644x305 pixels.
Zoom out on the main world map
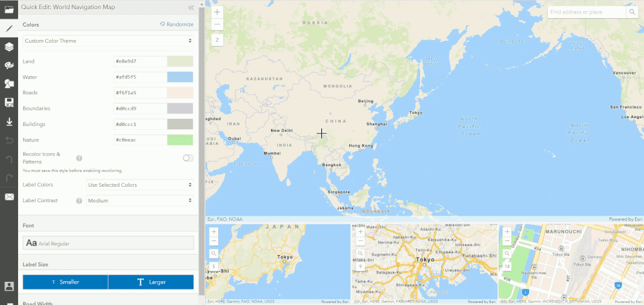pyautogui.click(x=217, y=25)
